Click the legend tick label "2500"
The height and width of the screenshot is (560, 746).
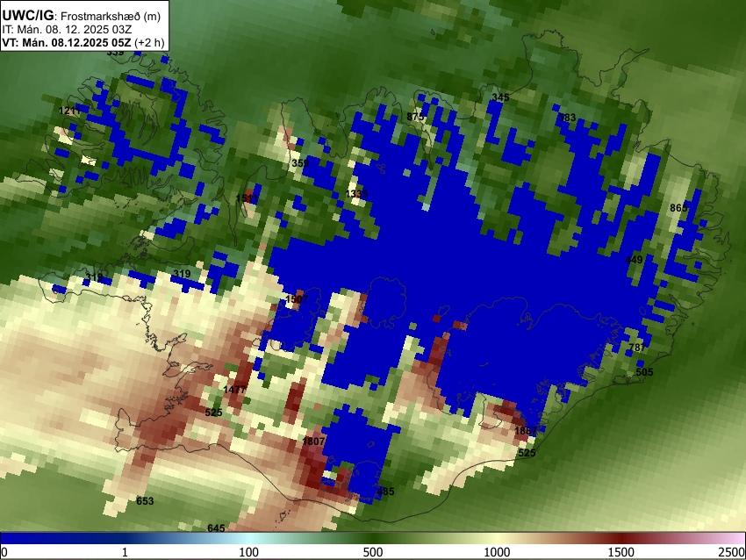click(x=732, y=552)
